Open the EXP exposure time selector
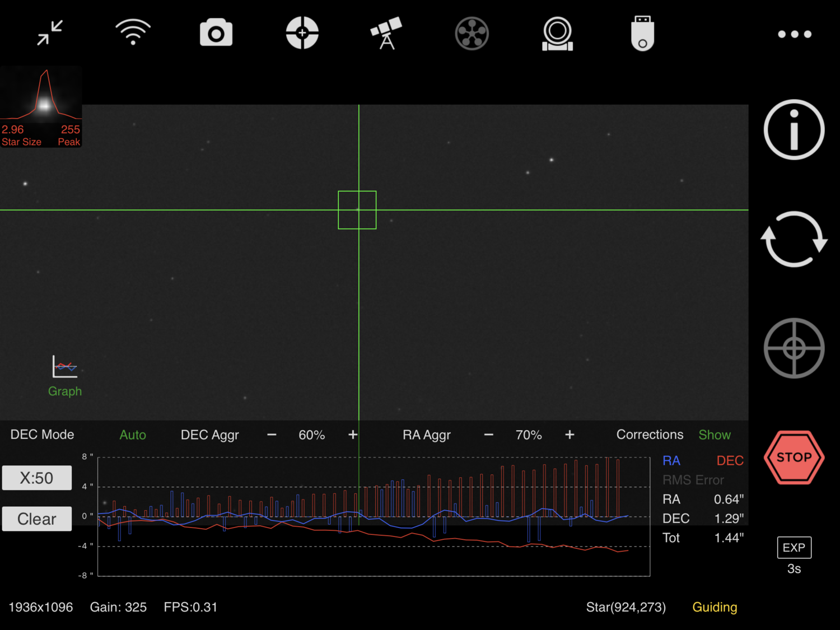This screenshot has height=630, width=840. (794, 548)
